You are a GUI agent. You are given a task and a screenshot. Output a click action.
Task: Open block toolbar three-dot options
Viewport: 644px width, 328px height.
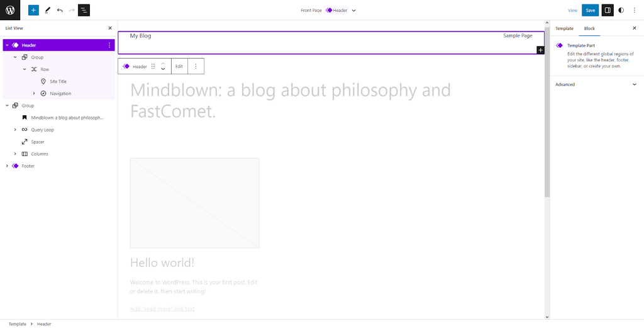pos(196,66)
